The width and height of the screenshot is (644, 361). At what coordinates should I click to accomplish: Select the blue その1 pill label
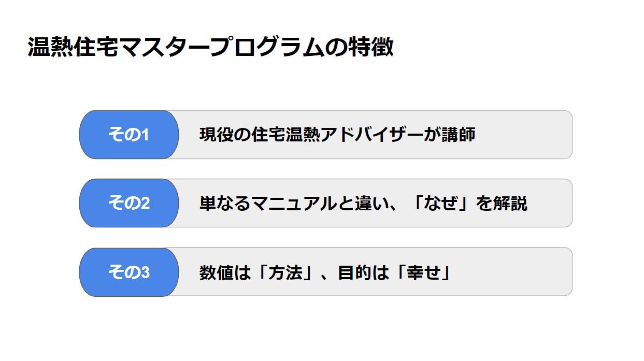point(128,135)
